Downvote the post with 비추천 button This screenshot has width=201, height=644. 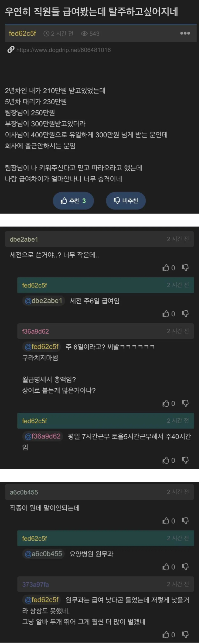pos(126,201)
